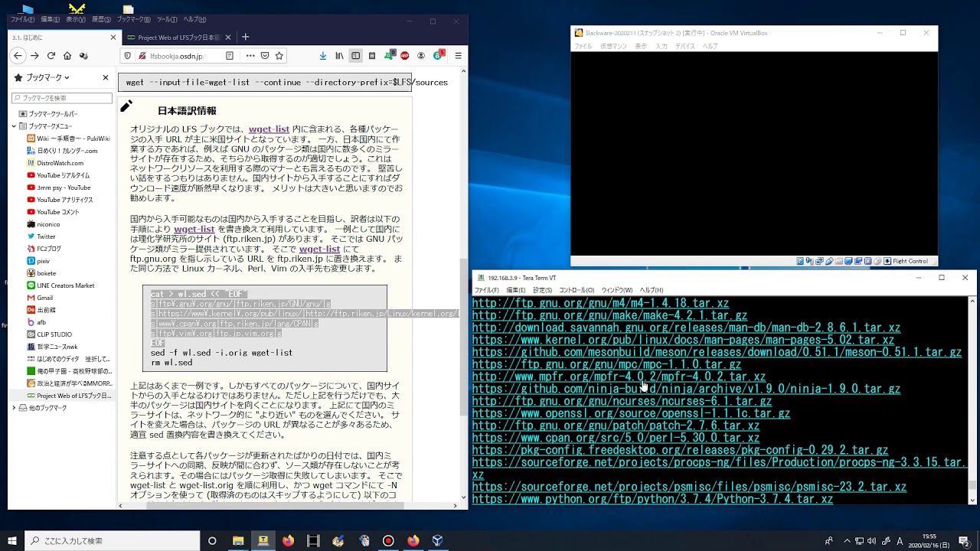Click the AdBlock Plus extension icon
Image resolution: width=980 pixels, height=551 pixels.
(x=405, y=56)
